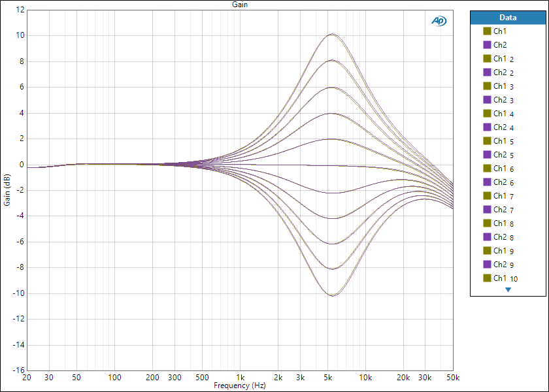Click the Ch2 4 legend swatch
The height and width of the screenshot is (392, 549).
coord(487,127)
